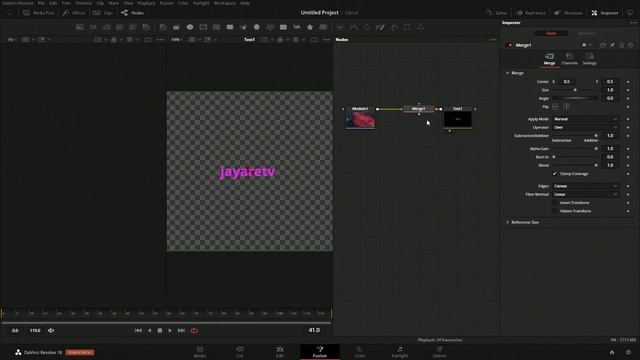Toggle the Nodes panel button
Viewport: 640px width, 360px height.
click(132, 13)
